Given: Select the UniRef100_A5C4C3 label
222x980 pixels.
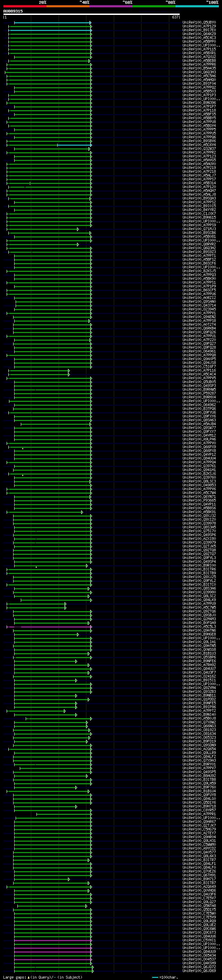Looking at the screenshot, I should click(x=199, y=38).
